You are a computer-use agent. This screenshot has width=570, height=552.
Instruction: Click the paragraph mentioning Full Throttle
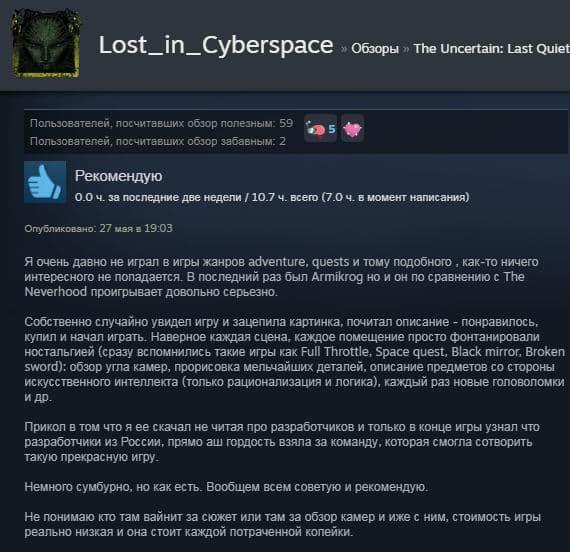(294, 359)
